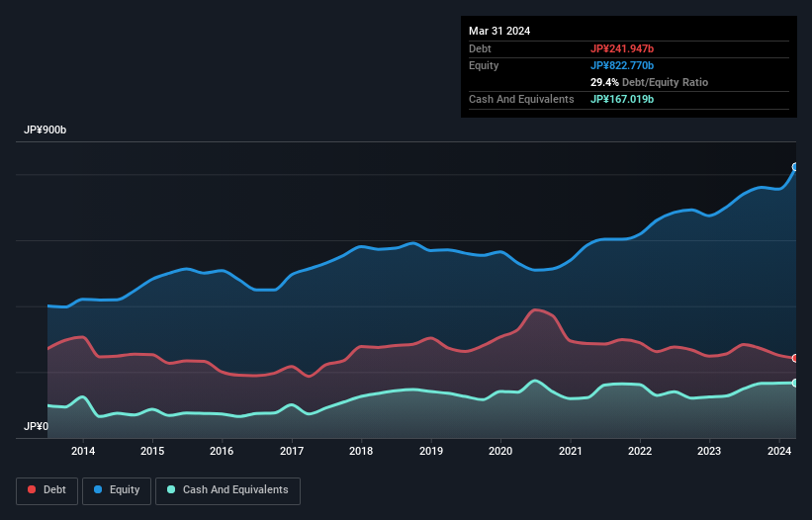Click the blue Equity legend dot
The image size is (812, 520).
[98, 489]
